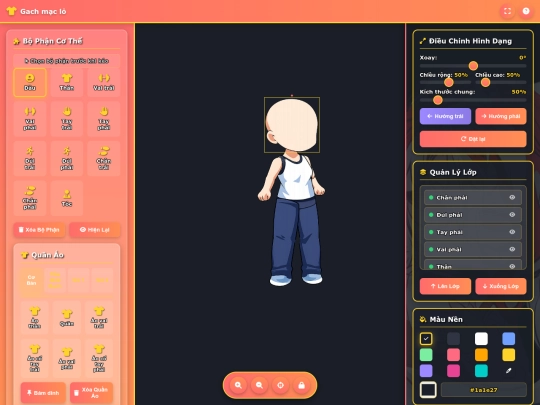Screen dimensions: 540x405
Task: Select the Vai phải body part
Action: click(30, 119)
